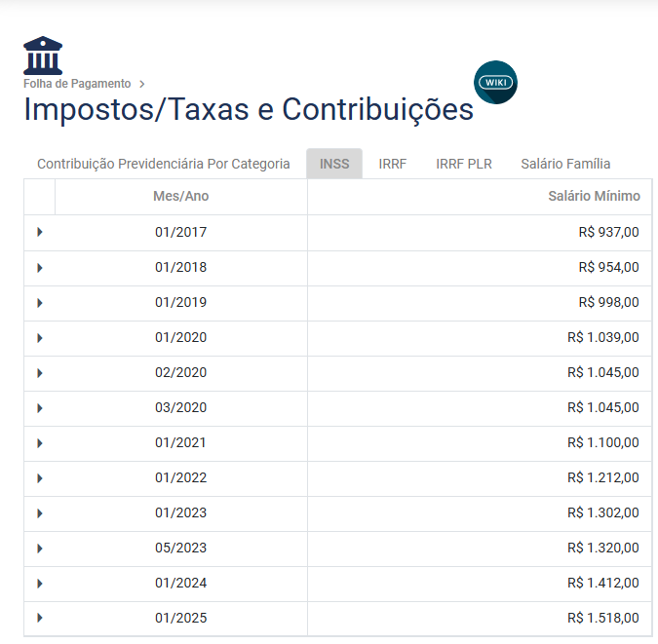Viewport: 658px width, 644px height.
Task: Open the IRRF tab
Action: point(393,164)
